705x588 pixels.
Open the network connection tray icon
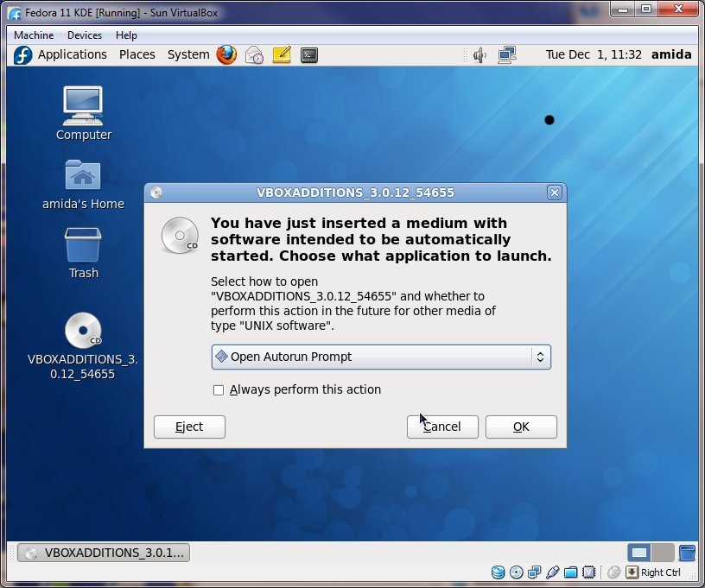(506, 54)
